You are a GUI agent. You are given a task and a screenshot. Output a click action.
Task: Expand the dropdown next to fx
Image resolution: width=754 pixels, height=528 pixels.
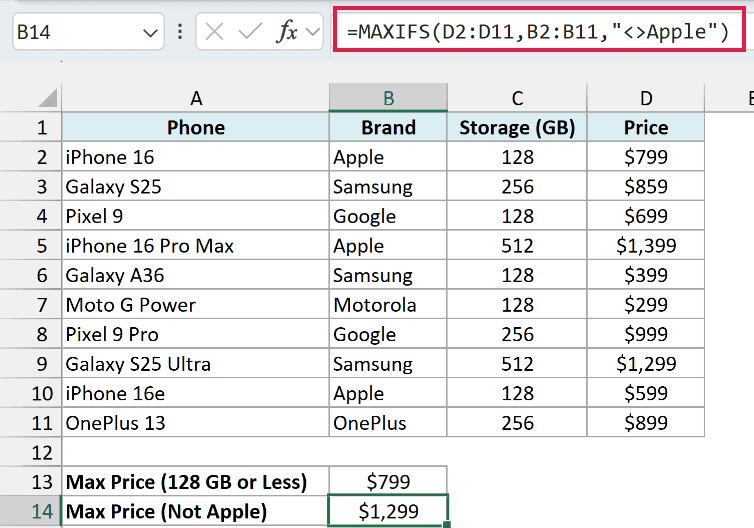(x=313, y=32)
